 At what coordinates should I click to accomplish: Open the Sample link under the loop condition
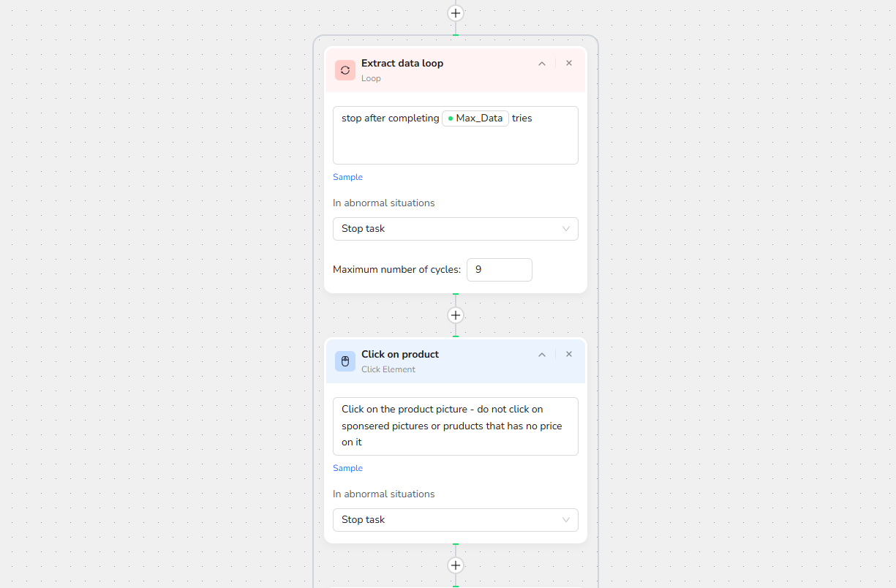click(347, 177)
